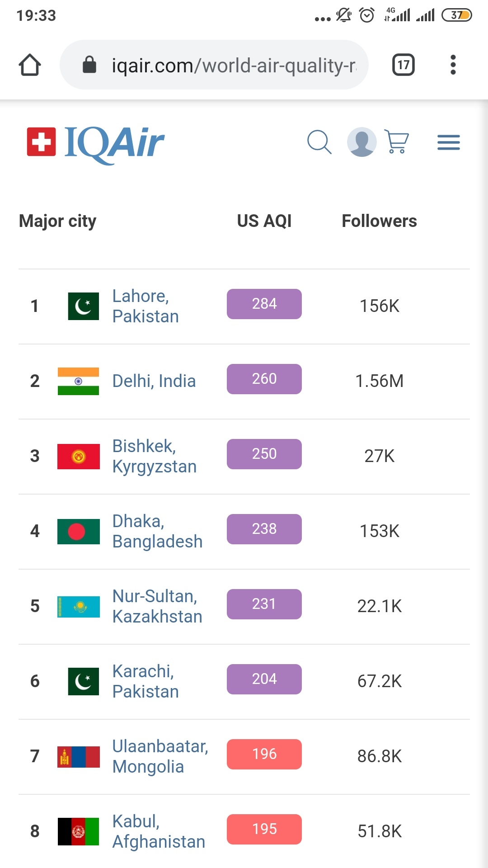Open the Ulaanbaatar, Mongolia link

(160, 756)
